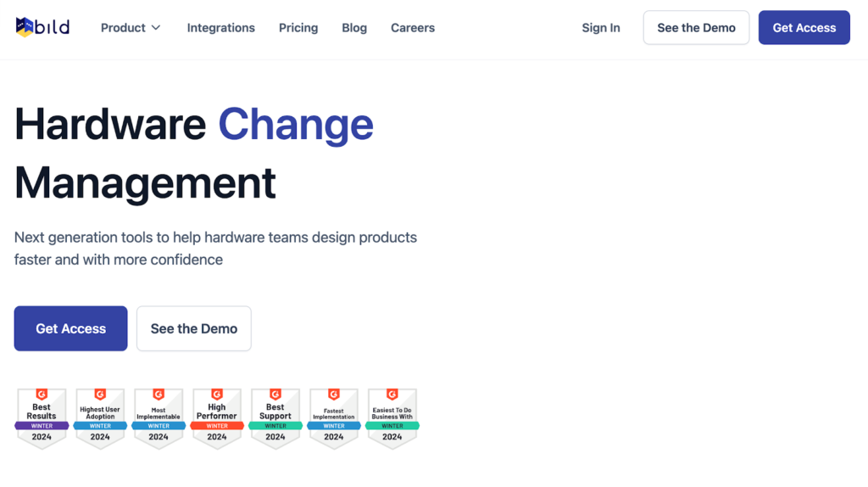Viewport: 868px width, 487px height.
Task: Click Sign In in the header
Action: [x=601, y=28]
